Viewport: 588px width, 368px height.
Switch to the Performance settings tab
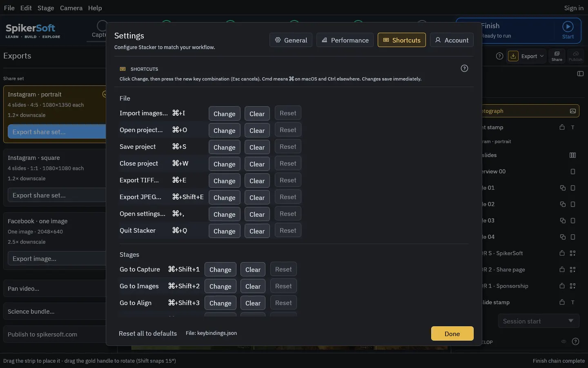coord(345,40)
